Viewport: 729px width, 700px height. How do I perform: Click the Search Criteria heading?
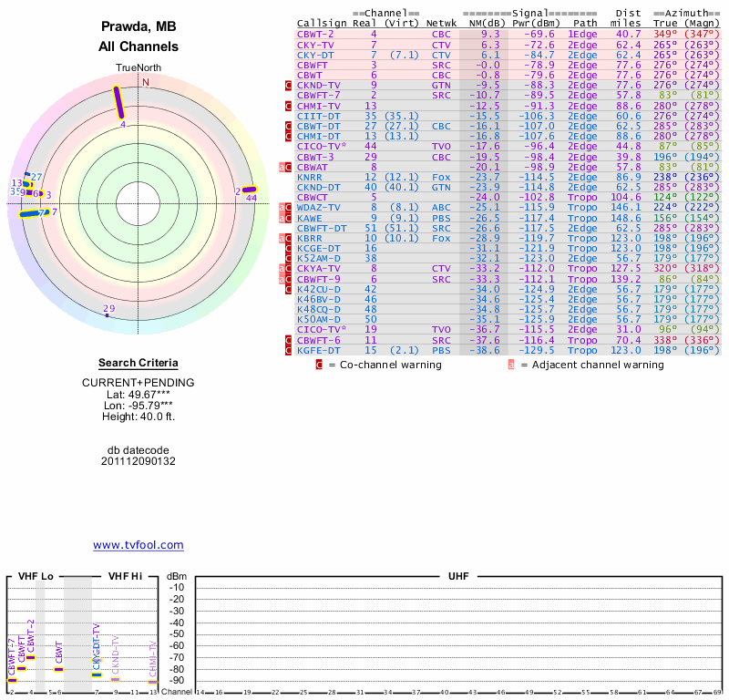click(x=138, y=363)
